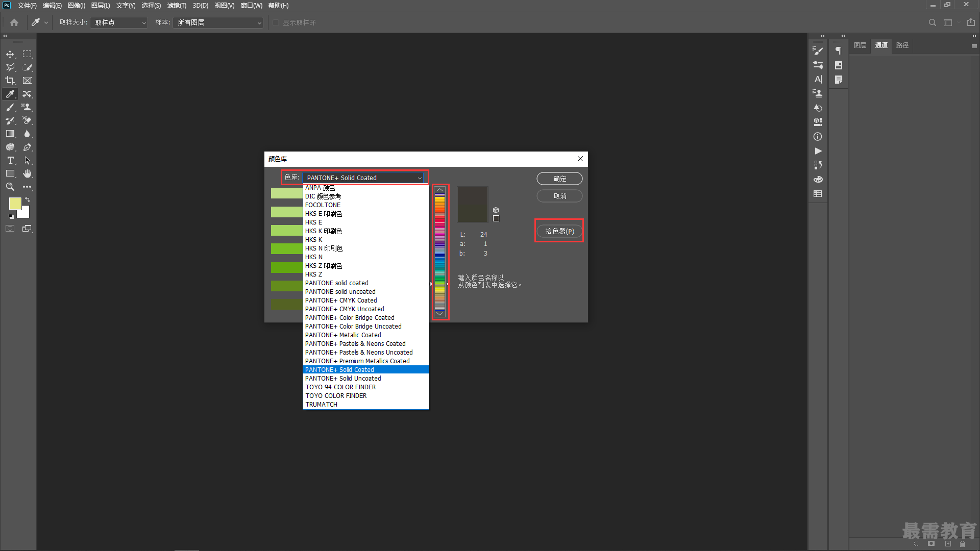Select the Crop tool
980x551 pixels.
click(10, 81)
